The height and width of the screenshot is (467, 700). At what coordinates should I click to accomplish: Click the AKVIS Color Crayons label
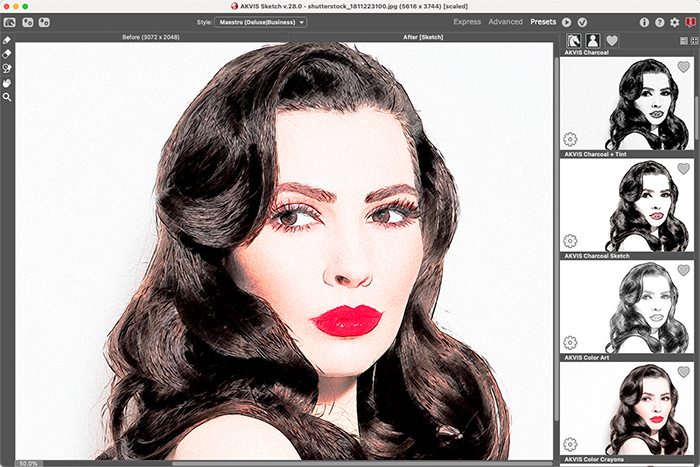click(x=594, y=459)
